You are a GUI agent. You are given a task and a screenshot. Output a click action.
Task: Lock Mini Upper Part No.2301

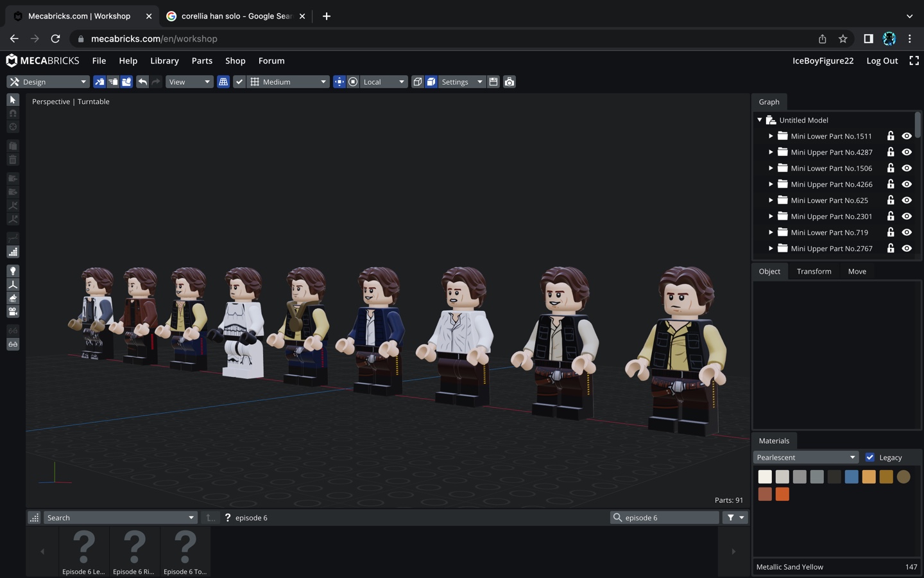[x=891, y=216]
